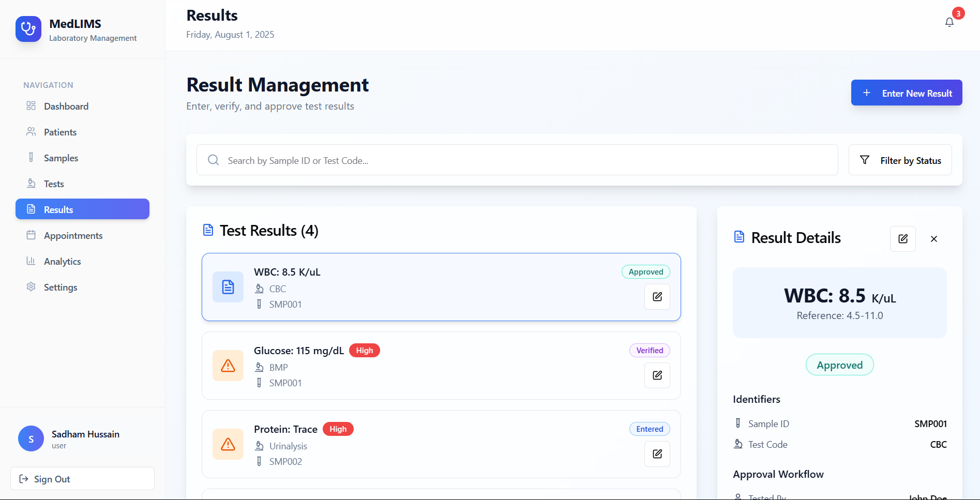Click the edit icon on Glucose result card
This screenshot has width=980, height=500.
point(657,375)
